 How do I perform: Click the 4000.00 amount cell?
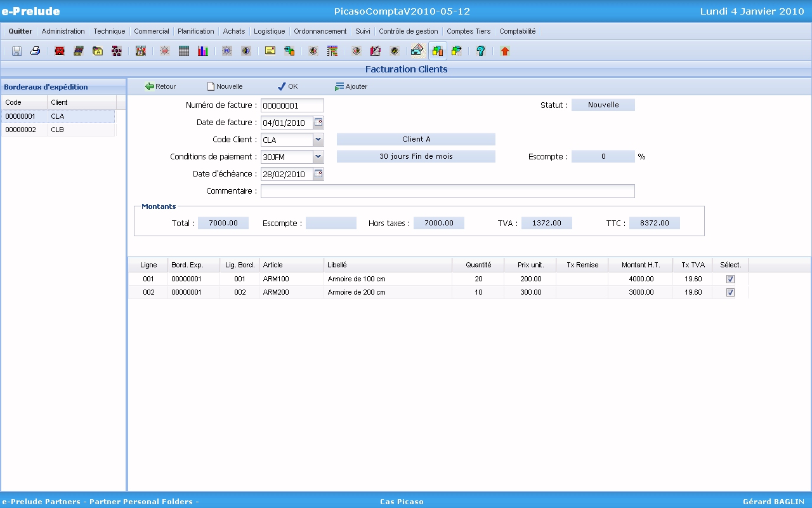pos(641,279)
